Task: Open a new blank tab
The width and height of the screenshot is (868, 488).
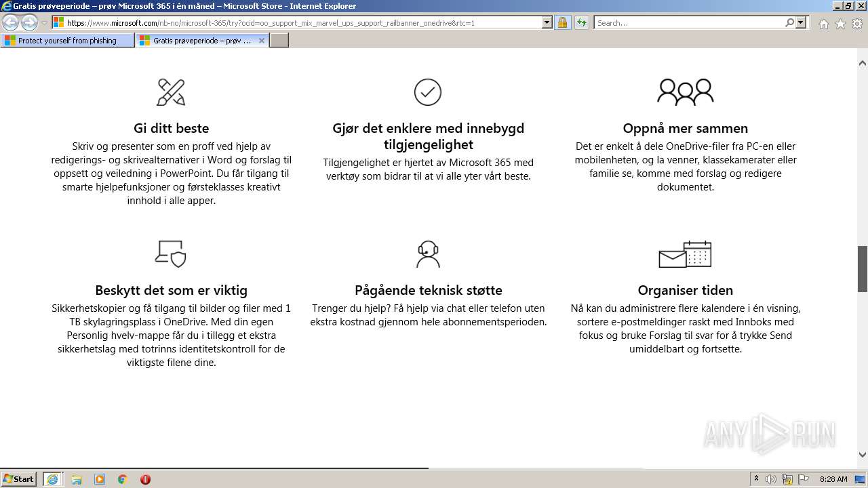Action: pos(279,41)
